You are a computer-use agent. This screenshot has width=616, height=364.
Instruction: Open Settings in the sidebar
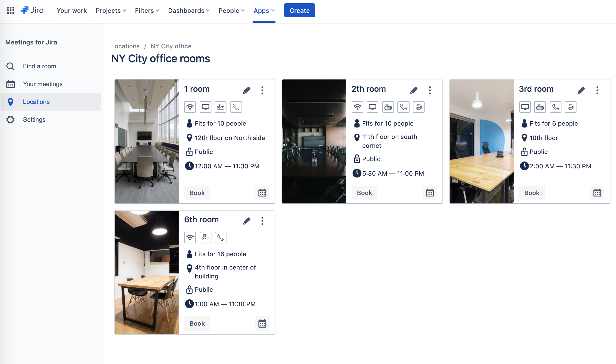coord(34,119)
